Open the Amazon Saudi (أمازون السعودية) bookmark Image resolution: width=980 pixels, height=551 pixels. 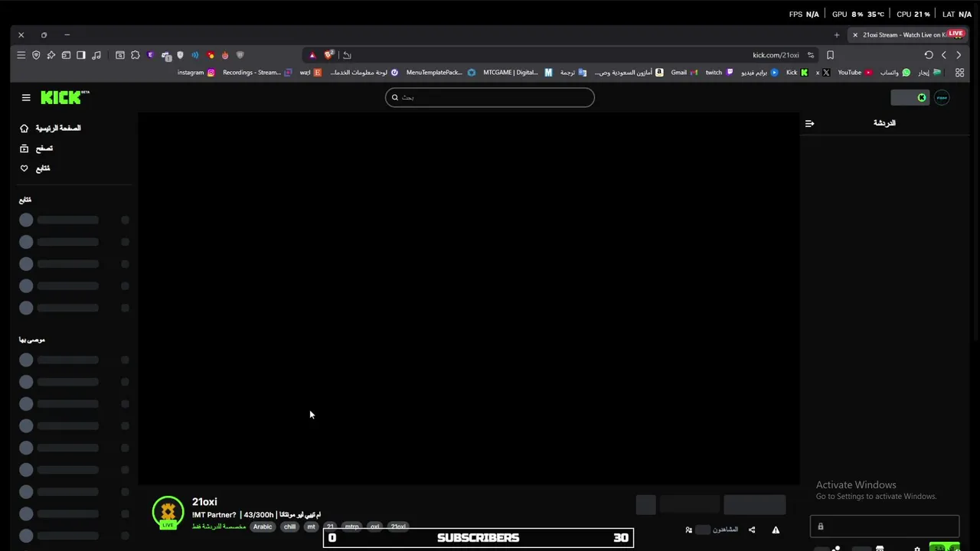(x=629, y=73)
